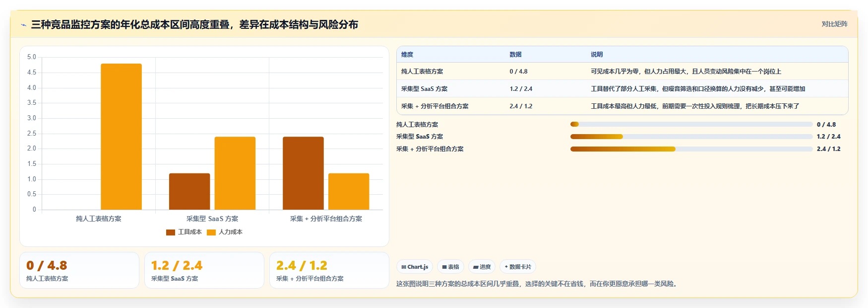
Task: Select table row cell 采集 + 分析平台组合方案
Action: [434, 106]
